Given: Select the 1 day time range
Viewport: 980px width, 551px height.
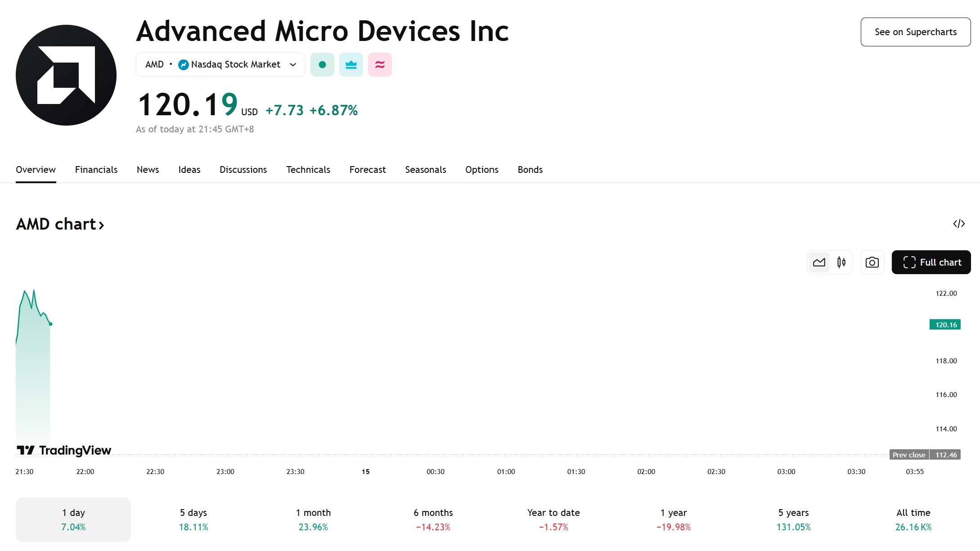Looking at the screenshot, I should [73, 519].
